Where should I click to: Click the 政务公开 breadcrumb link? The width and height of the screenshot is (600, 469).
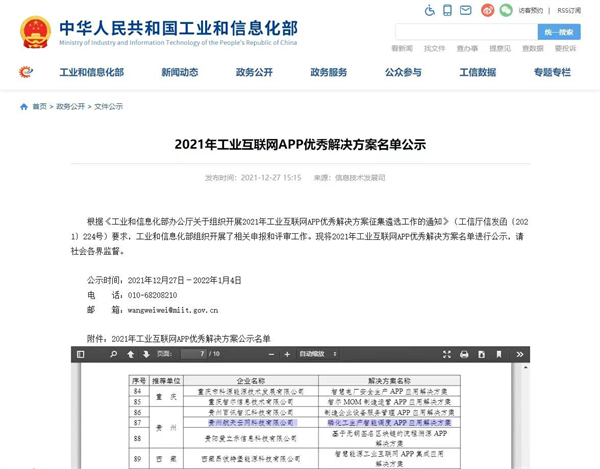tap(70, 107)
